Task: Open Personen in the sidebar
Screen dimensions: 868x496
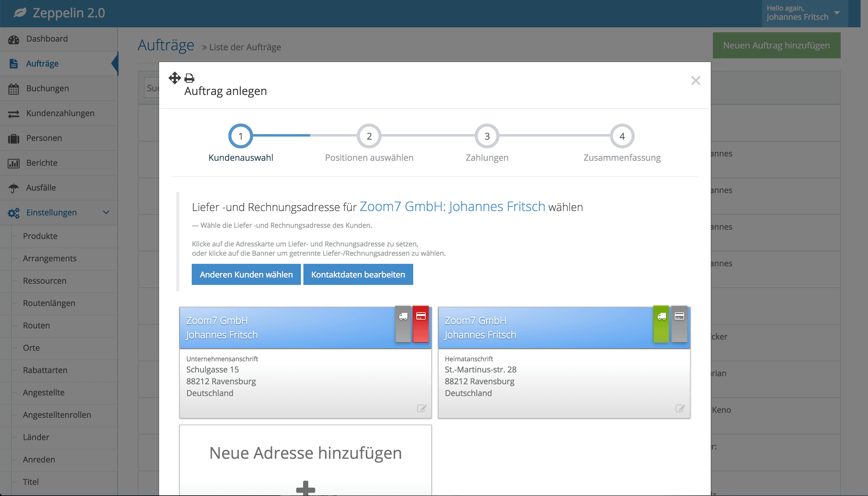Action: [x=59, y=138]
